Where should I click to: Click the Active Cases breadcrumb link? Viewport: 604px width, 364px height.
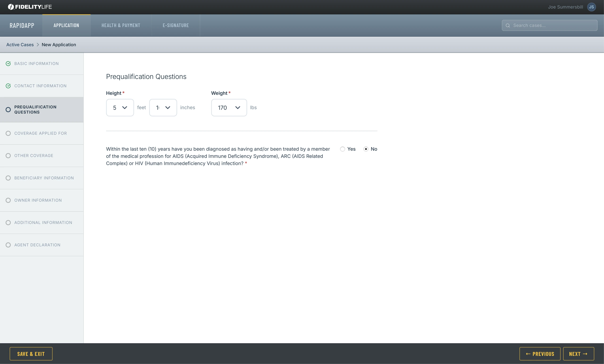point(20,45)
